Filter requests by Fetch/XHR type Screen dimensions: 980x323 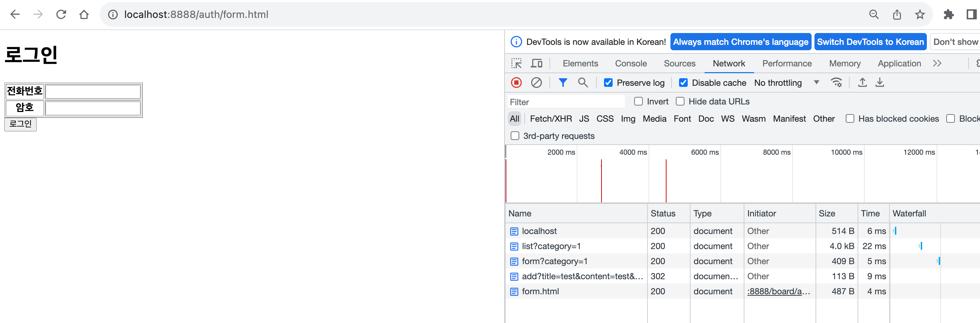point(551,118)
